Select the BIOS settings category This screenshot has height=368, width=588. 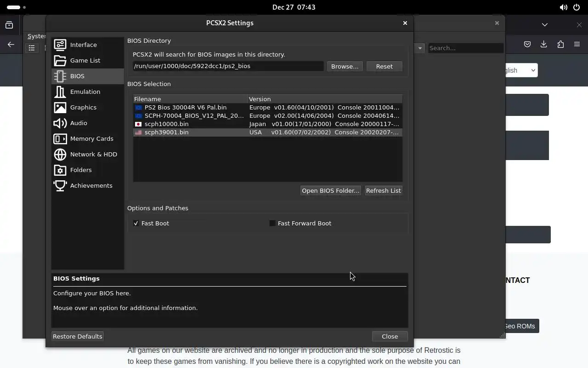click(x=87, y=76)
